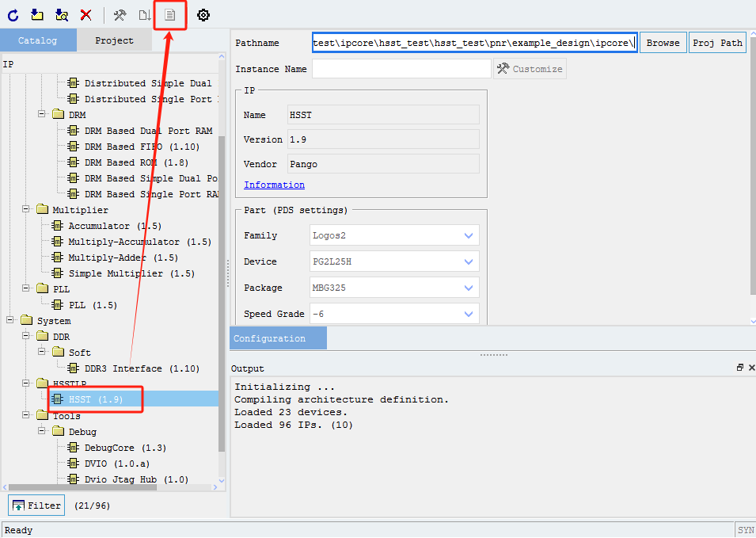The width and height of the screenshot is (756, 538).
Task: Click into the Instance Name field
Action: click(x=401, y=69)
